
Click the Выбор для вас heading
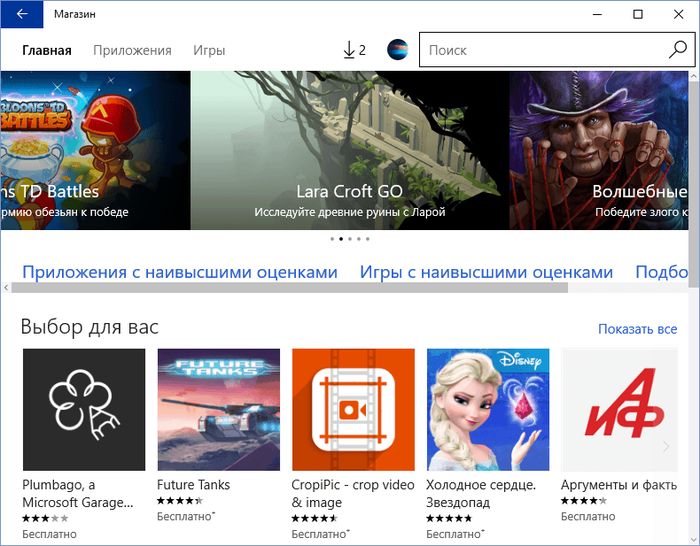90,327
